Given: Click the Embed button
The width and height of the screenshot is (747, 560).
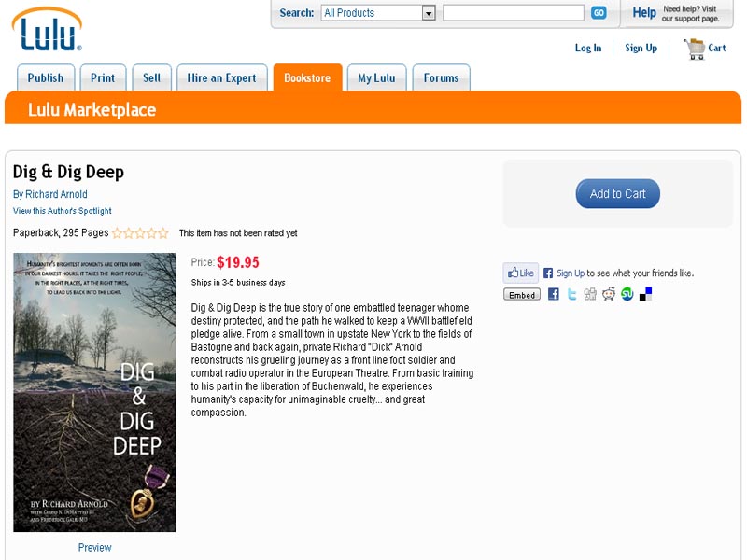Looking at the screenshot, I should [522, 295].
